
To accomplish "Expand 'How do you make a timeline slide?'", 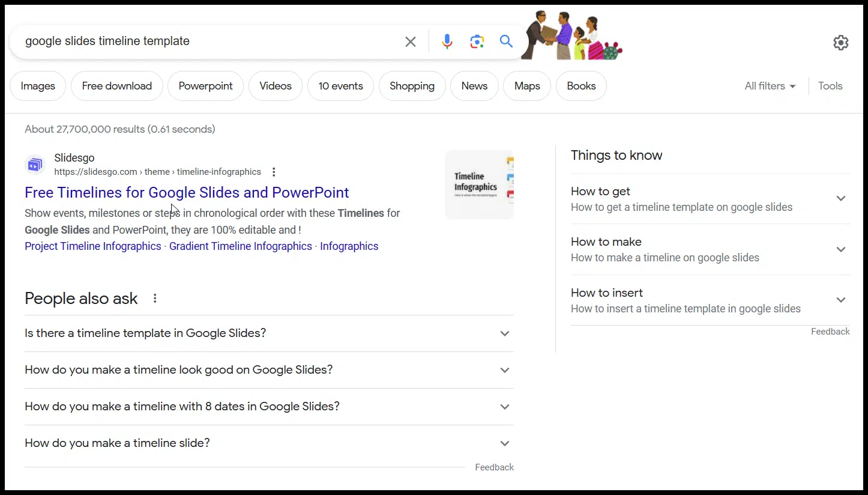I will coord(504,443).
